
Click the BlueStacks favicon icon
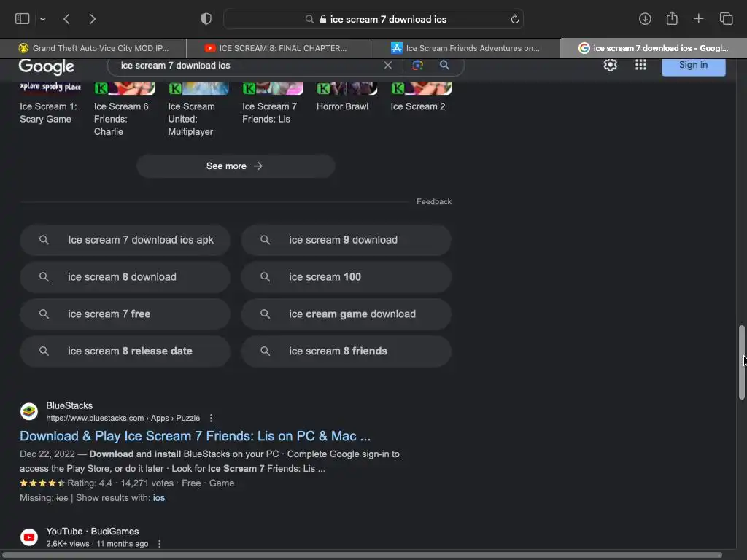tap(29, 411)
